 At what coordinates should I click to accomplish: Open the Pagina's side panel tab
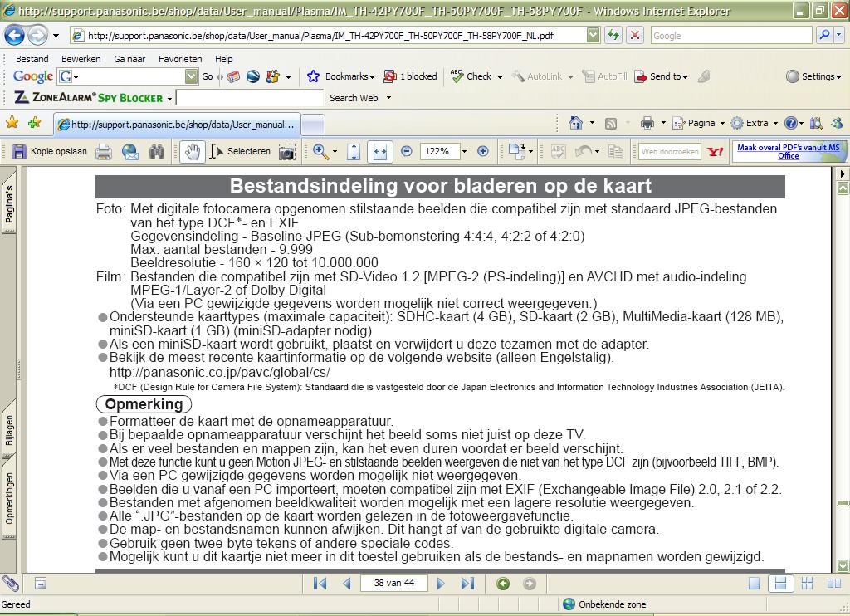9,203
